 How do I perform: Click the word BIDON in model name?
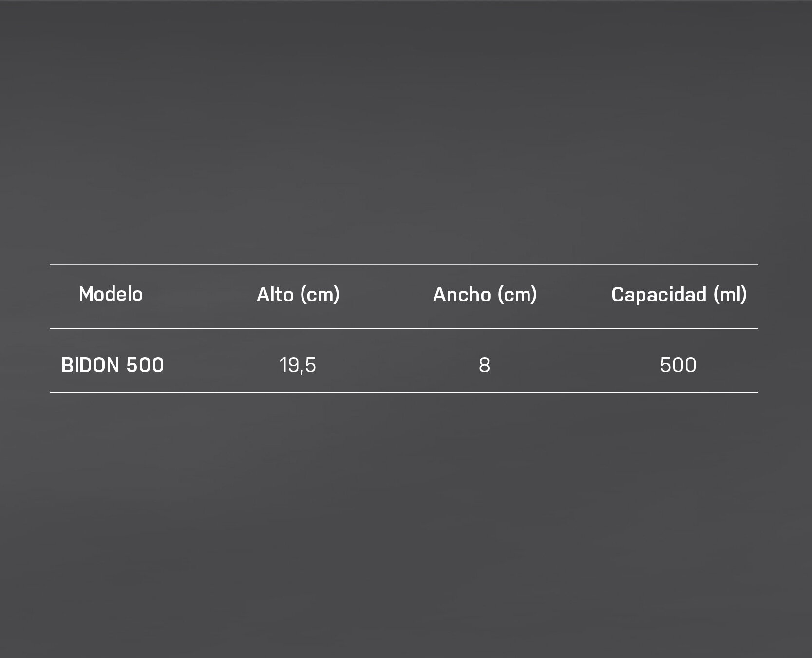[91, 365]
